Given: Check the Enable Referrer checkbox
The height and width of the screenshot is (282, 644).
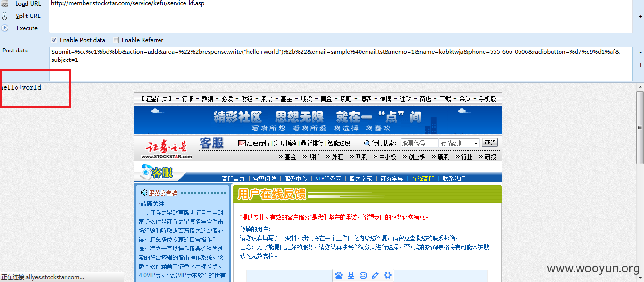Looking at the screenshot, I should coord(116,40).
